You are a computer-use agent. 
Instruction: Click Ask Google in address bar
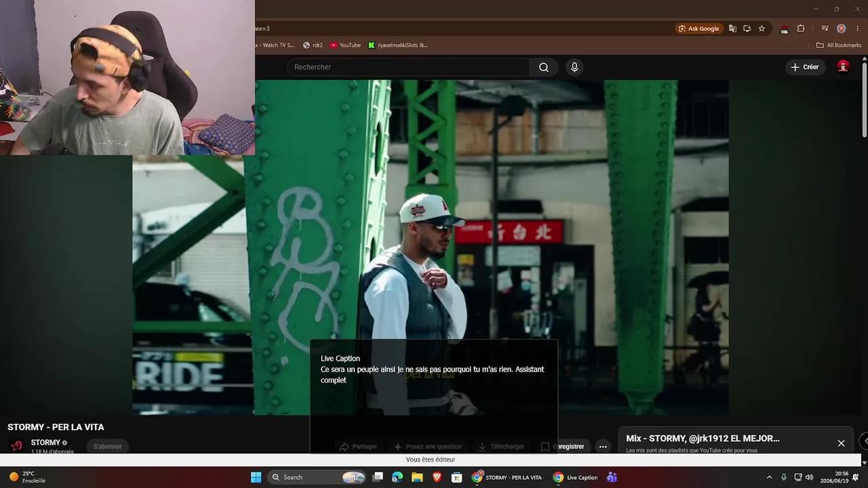point(698,28)
